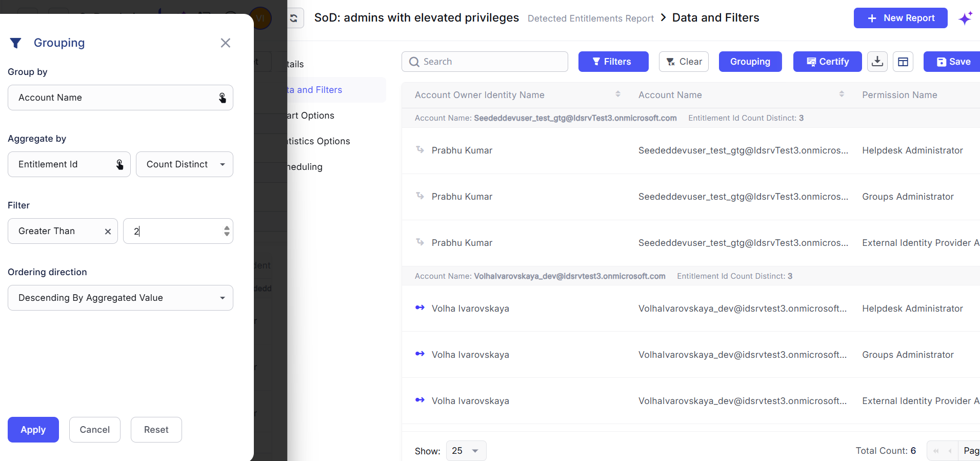Open Chart Options section
The height and width of the screenshot is (461, 980).
311,116
